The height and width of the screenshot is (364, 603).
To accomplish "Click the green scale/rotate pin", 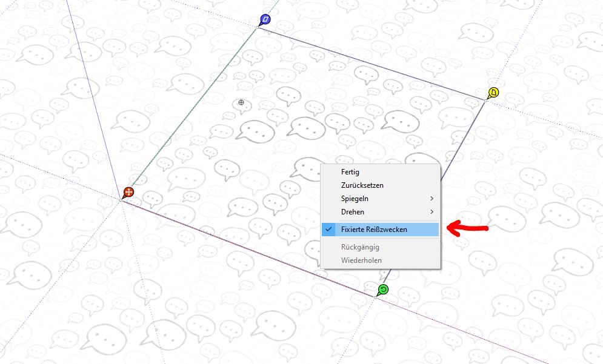I will click(x=382, y=290).
